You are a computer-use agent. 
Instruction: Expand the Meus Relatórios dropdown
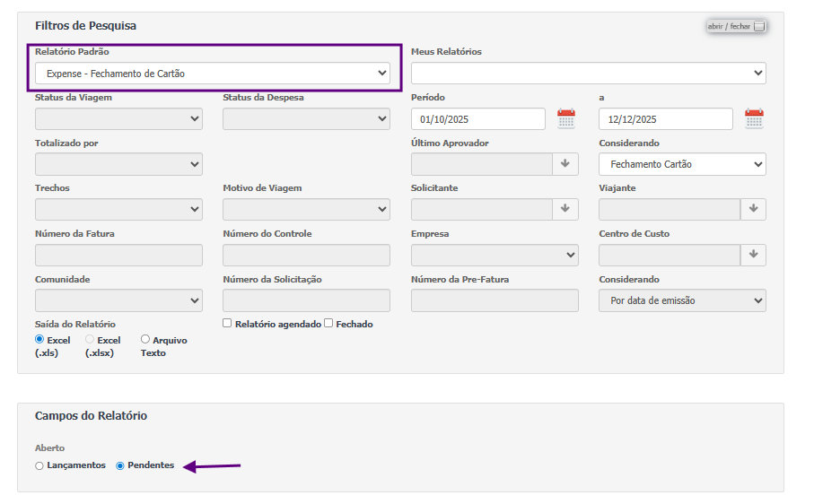(588, 74)
